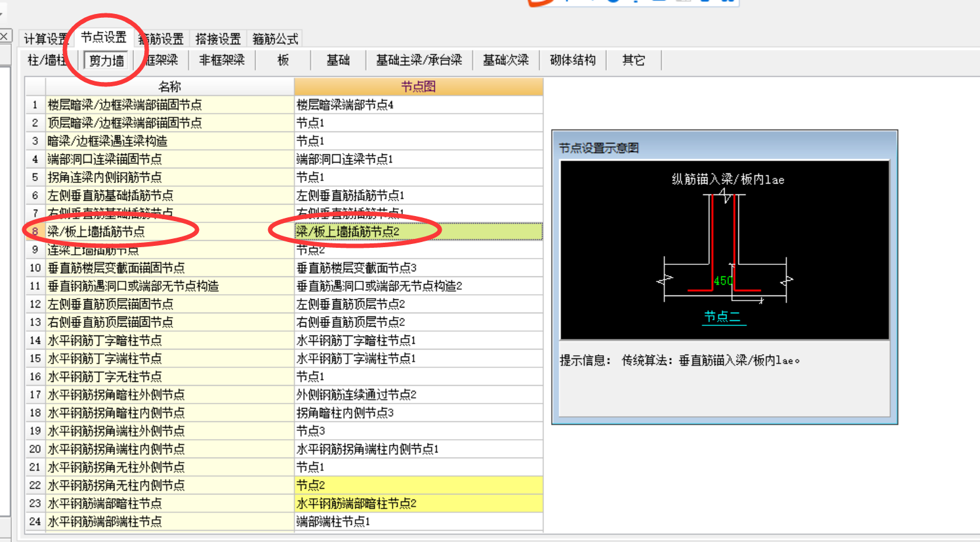Select row 水平钢筋丁字端柱节点

point(170,358)
